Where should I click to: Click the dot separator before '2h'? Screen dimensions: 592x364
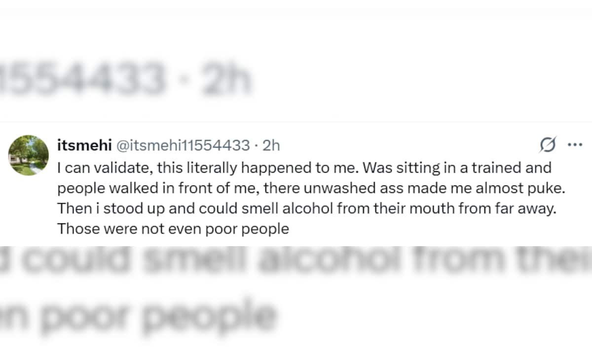tap(256, 146)
